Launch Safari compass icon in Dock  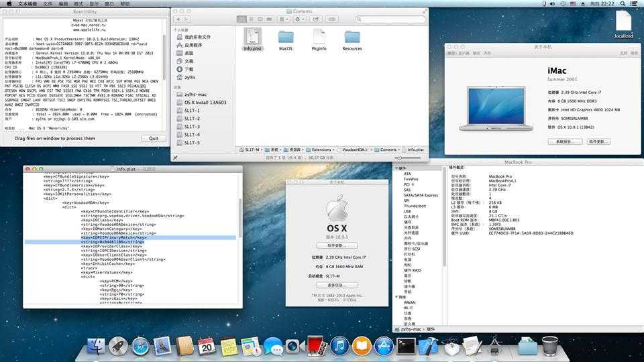140,346
